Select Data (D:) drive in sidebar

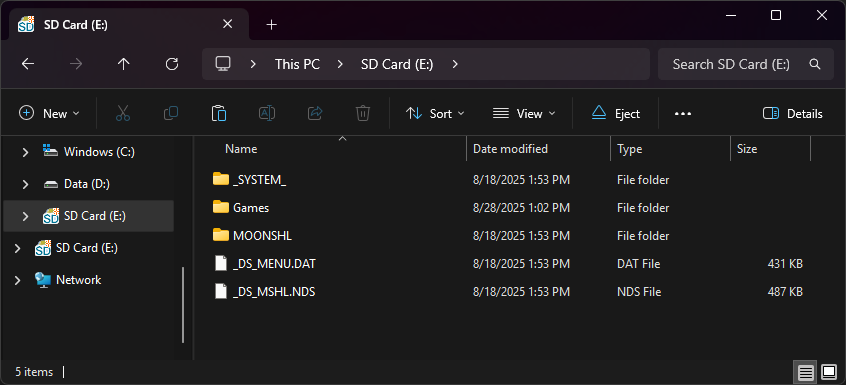tap(87, 184)
